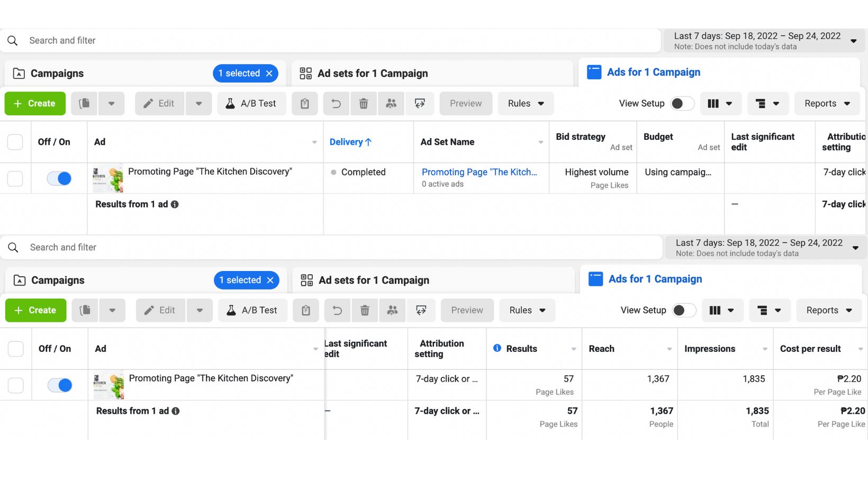Click the clipboard paste icon in the lower toolbar
868x489 pixels.
point(306,311)
